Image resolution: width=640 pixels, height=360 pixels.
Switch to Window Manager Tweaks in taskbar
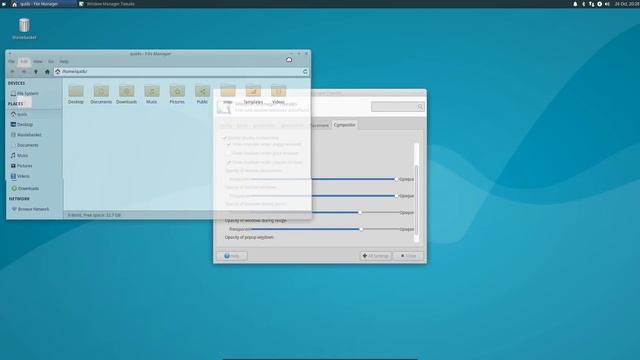point(107,4)
